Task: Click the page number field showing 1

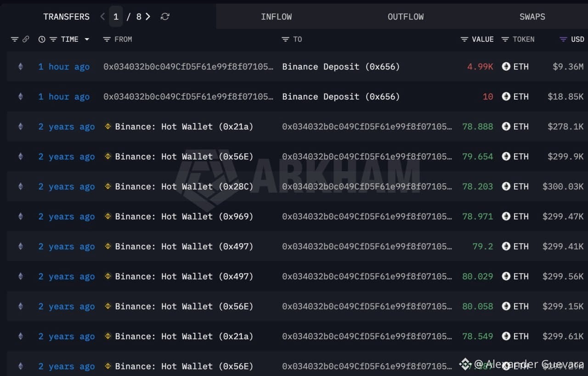Action: [x=116, y=17]
